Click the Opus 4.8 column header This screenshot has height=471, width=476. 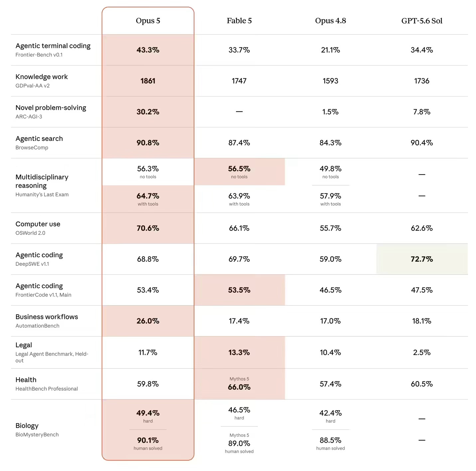click(330, 21)
